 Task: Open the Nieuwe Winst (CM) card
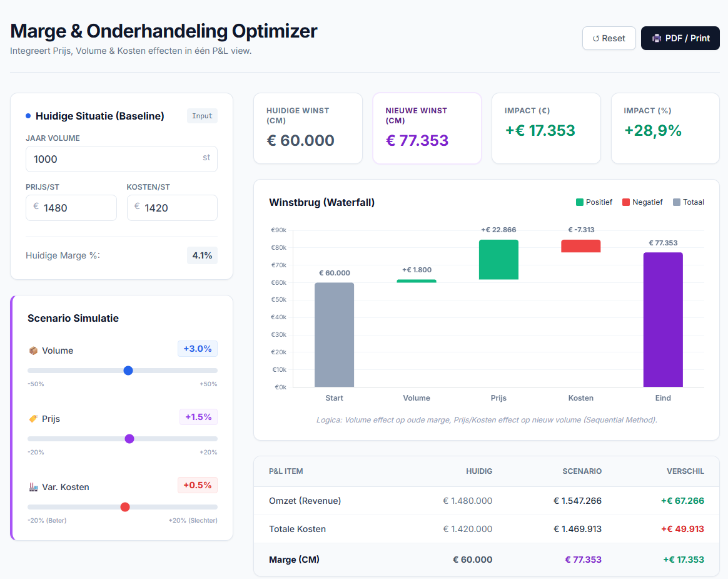pyautogui.click(x=427, y=128)
